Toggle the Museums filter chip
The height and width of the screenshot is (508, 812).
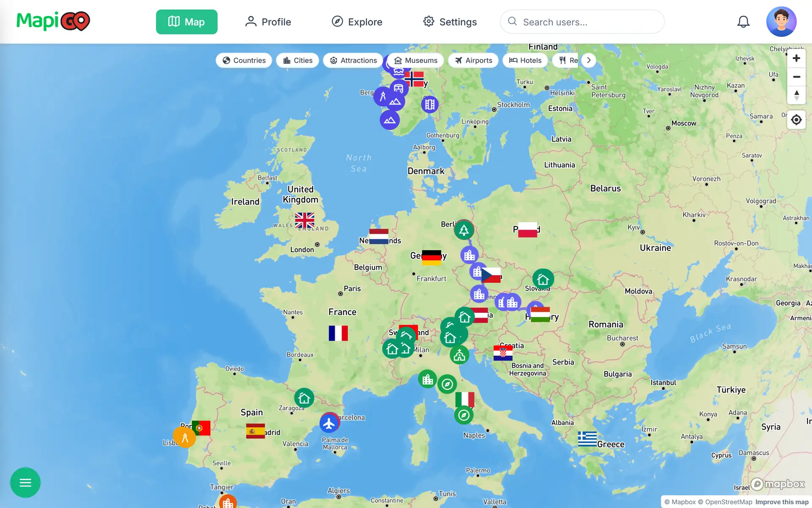click(x=416, y=60)
